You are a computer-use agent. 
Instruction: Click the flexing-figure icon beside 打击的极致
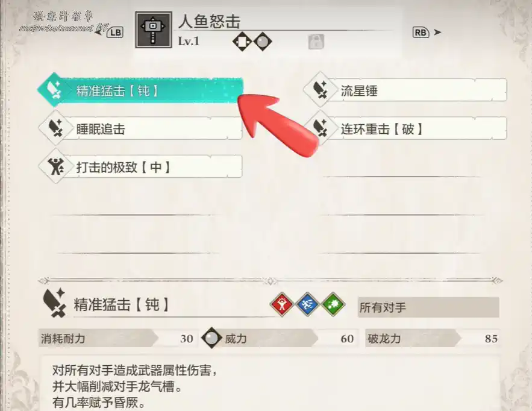55,167
